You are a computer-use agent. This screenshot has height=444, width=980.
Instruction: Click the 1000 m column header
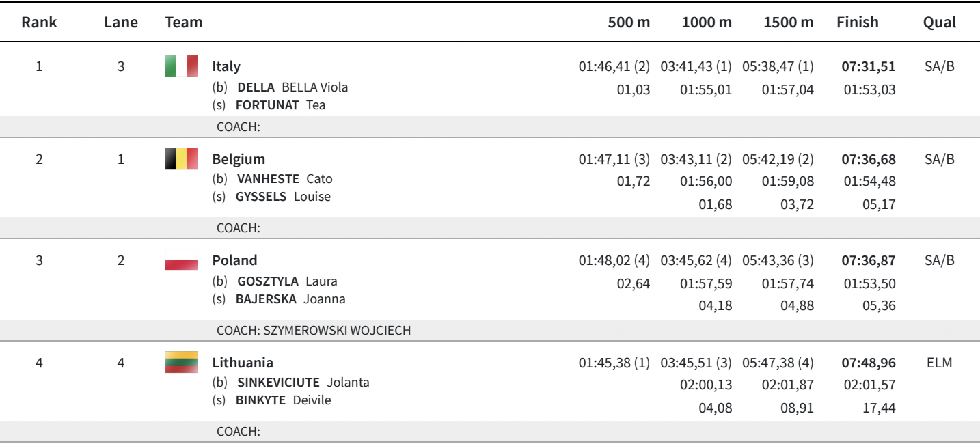point(707,22)
